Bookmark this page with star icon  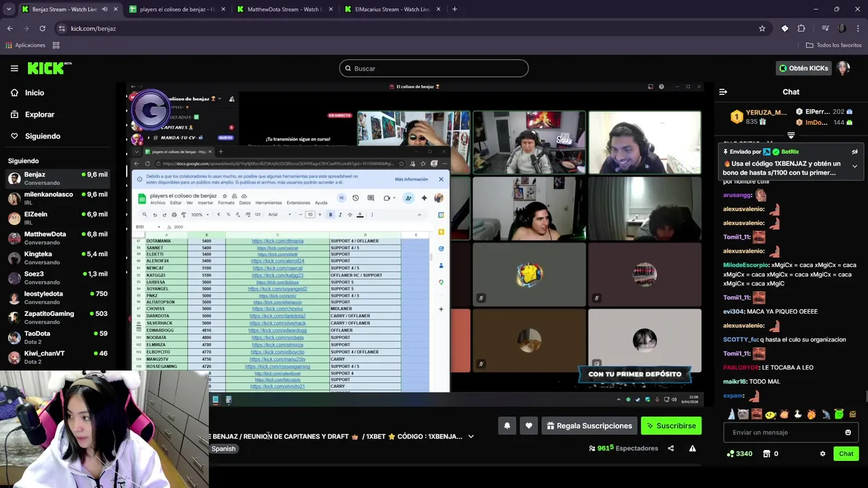[x=762, y=28]
